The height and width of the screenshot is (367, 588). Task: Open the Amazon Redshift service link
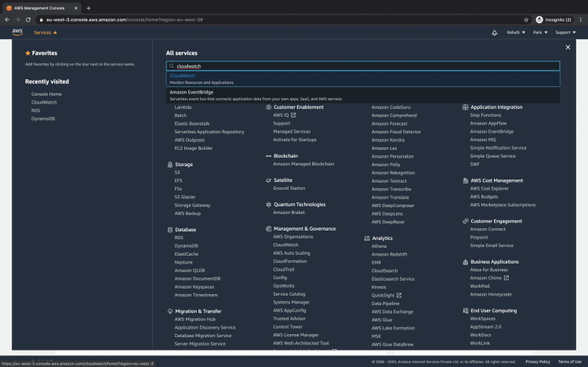(389, 254)
